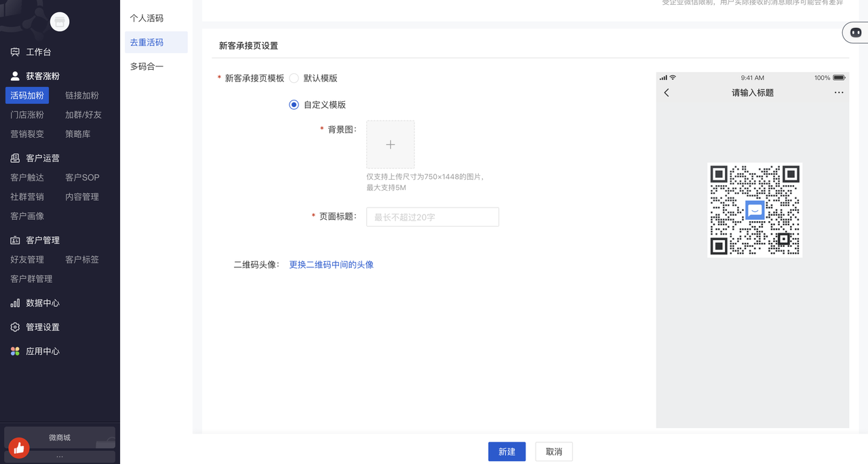Click the back arrow in phone preview

coord(667,93)
